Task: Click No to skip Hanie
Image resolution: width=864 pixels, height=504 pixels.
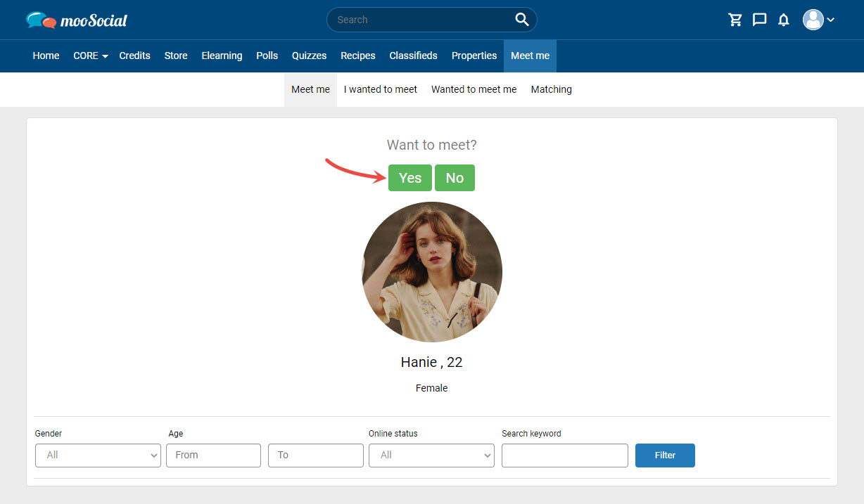Action: (x=455, y=178)
